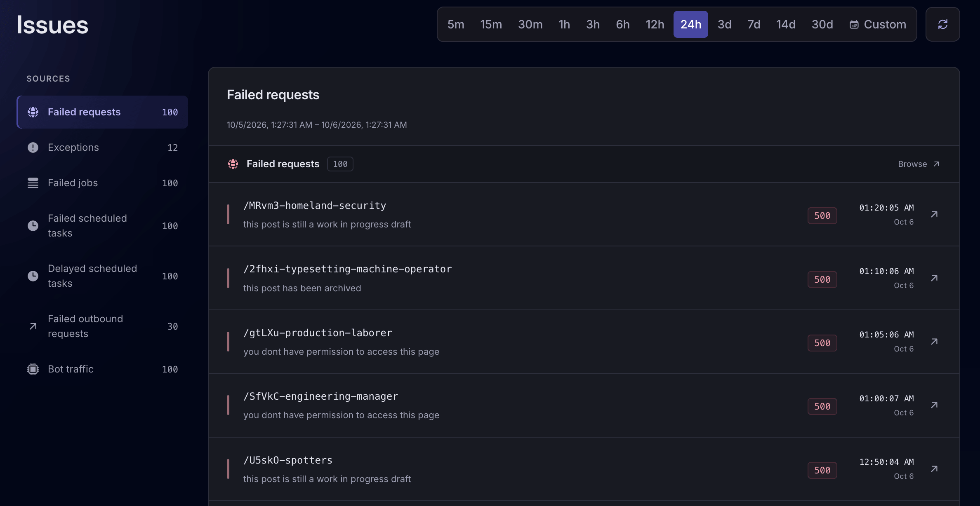Open the /gtLXu-production-laborer arrow icon
This screenshot has width=980, height=506.
click(x=934, y=342)
